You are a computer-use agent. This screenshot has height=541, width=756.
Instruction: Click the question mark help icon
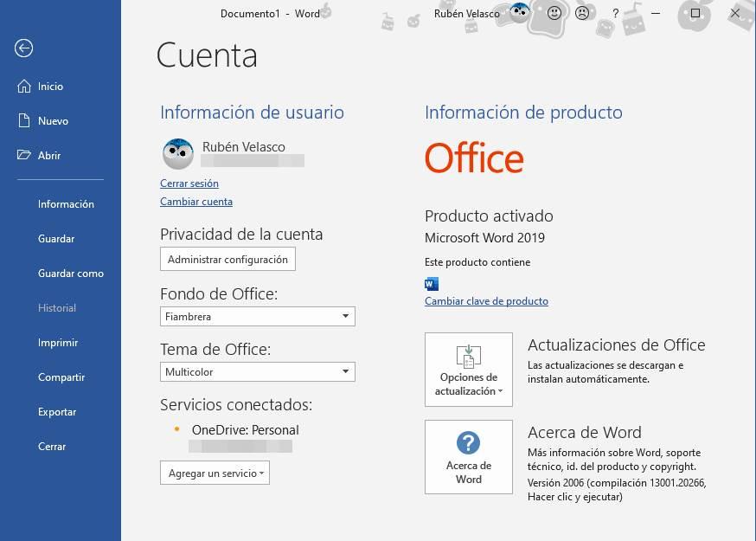[615, 14]
